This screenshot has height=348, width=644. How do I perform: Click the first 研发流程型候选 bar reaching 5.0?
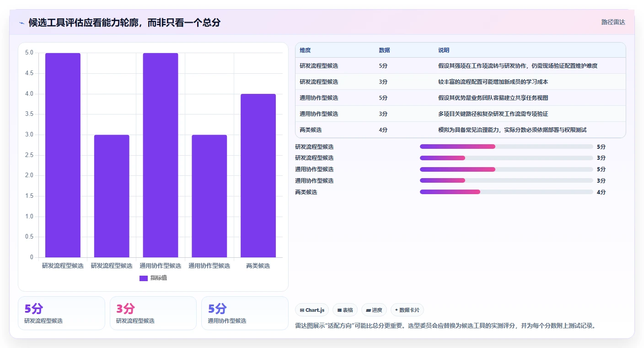(x=63, y=155)
